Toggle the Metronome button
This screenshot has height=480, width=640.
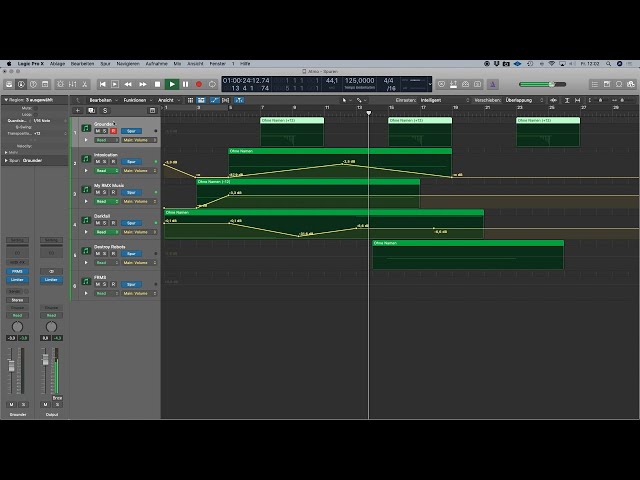tap(492, 84)
